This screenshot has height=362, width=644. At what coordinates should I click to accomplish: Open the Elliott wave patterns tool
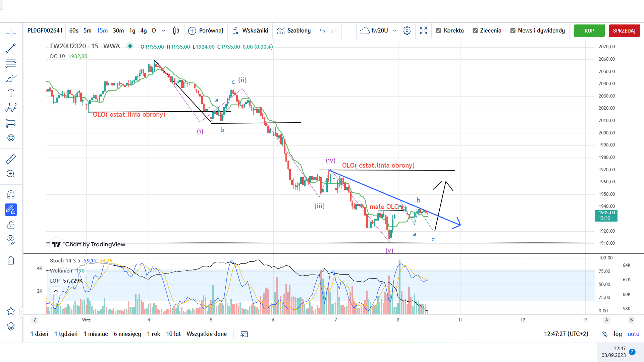[x=11, y=108]
